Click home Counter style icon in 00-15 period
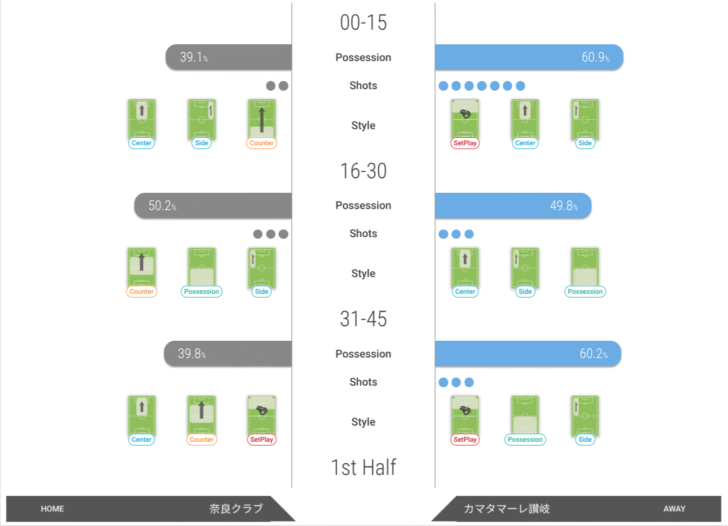The width and height of the screenshot is (728, 526). click(261, 120)
